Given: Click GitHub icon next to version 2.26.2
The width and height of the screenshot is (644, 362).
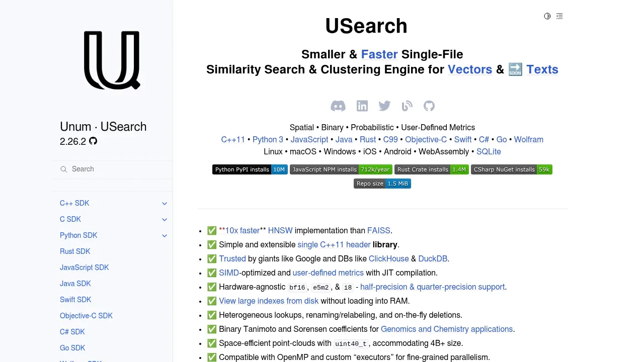Looking at the screenshot, I should pos(93,141).
